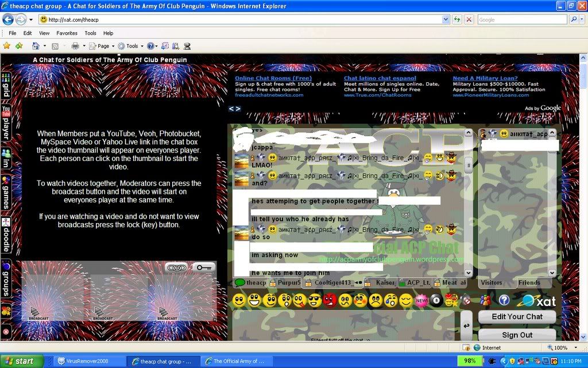The image size is (588, 368).
Task: Toggle the lock key button in the player
Action: (x=204, y=268)
